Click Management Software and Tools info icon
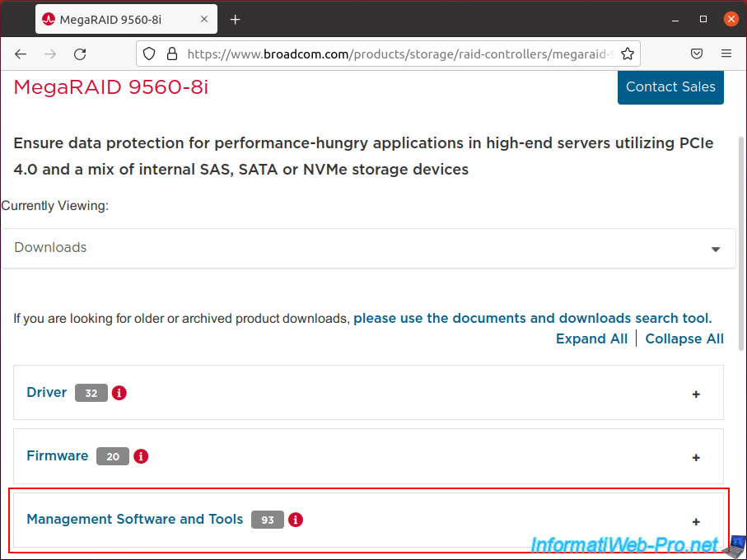Image resolution: width=747 pixels, height=560 pixels. click(296, 520)
